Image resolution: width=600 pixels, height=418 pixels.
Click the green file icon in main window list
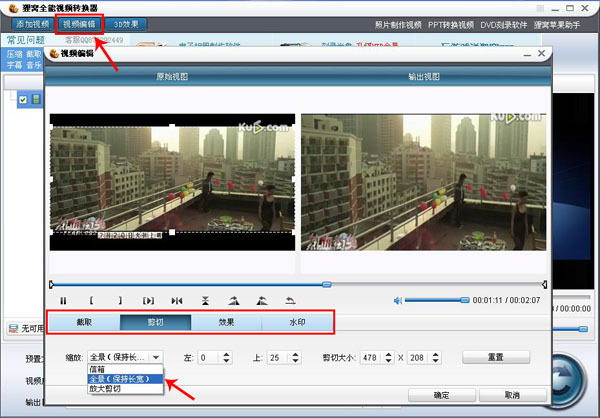click(36, 100)
